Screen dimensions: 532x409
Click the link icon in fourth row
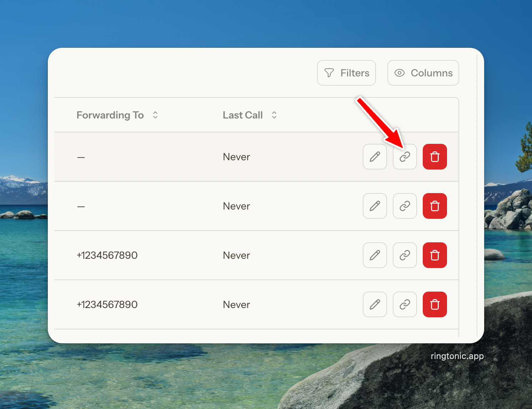tap(405, 304)
